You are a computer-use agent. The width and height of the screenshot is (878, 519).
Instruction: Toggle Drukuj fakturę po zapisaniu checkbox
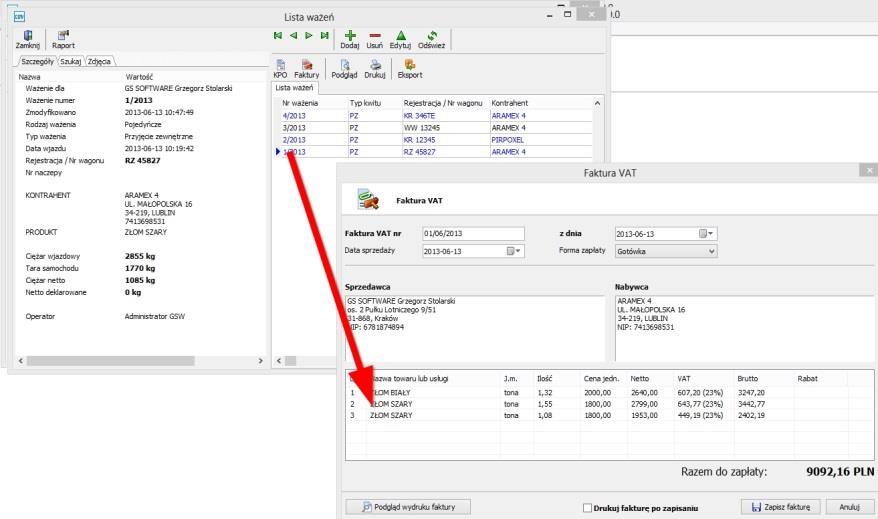click(x=587, y=508)
